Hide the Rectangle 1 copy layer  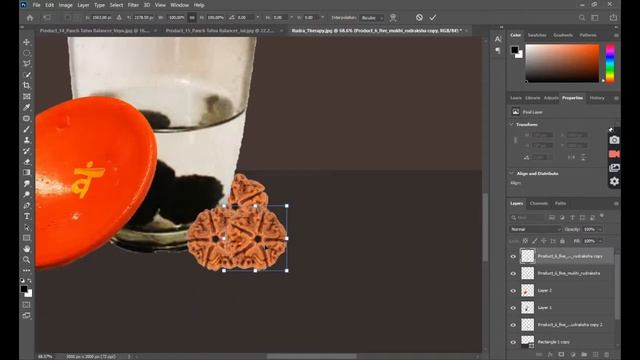pyautogui.click(x=513, y=342)
